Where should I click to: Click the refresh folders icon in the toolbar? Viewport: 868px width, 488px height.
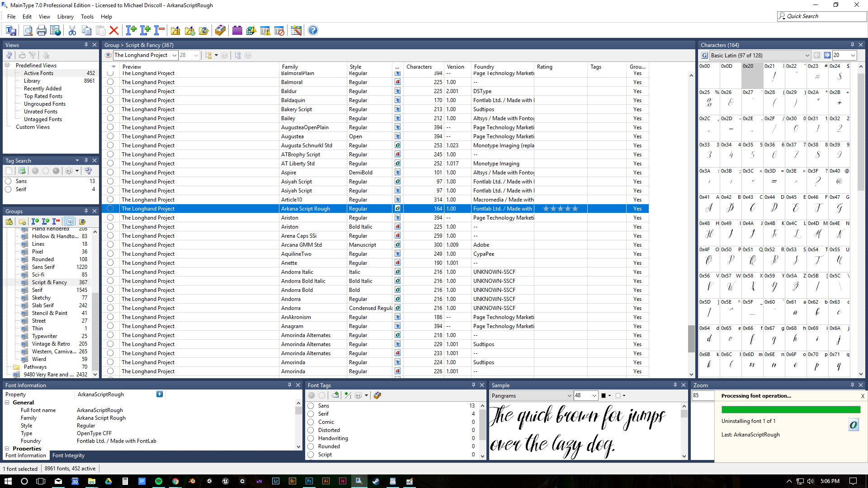(204, 30)
